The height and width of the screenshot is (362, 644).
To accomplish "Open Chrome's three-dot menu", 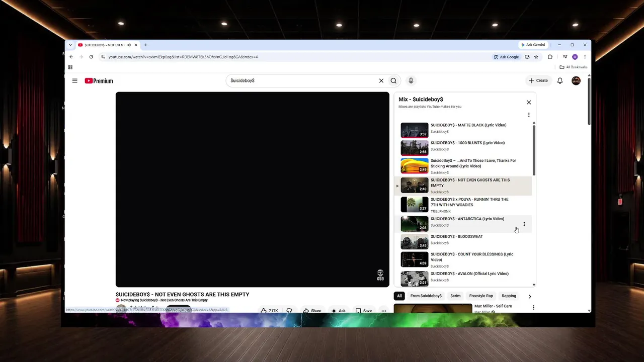I will 584,57.
